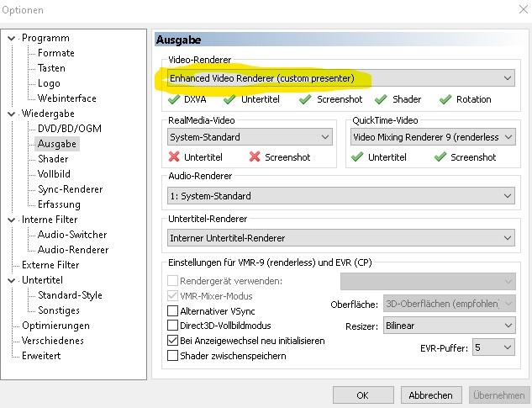Click the green DXVA support checkmark
Screen dimensions: 532x408
174,99
